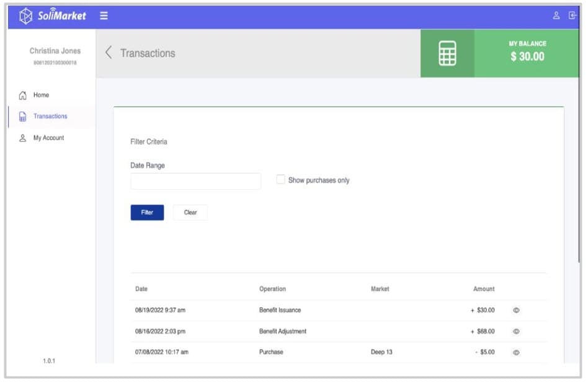Click the + $68.00 amount
The height and width of the screenshot is (382, 588).
[483, 331]
